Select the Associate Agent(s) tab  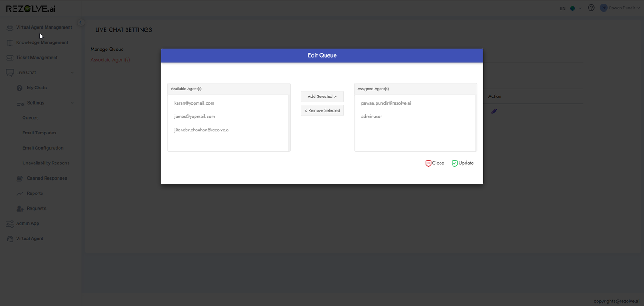tap(110, 59)
